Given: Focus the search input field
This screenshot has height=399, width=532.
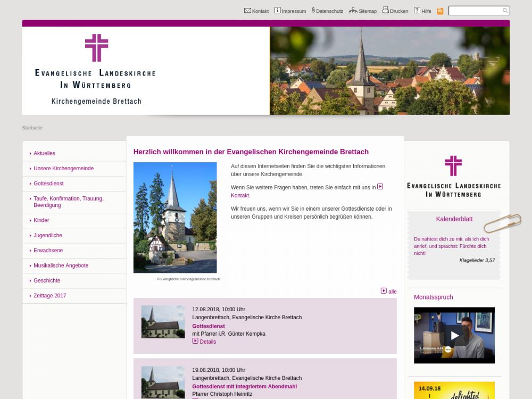Looking at the screenshot, I should pyautogui.click(x=475, y=11).
